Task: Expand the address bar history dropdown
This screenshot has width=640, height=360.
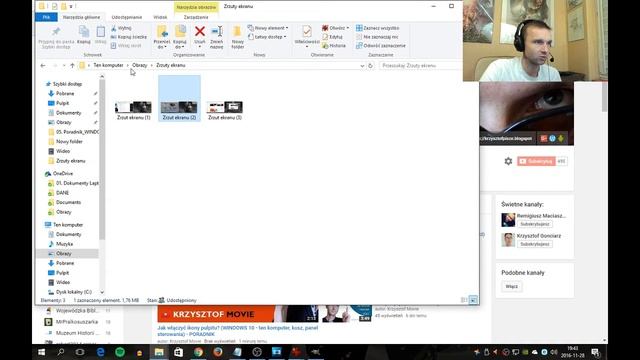Action: pyautogui.click(x=362, y=65)
